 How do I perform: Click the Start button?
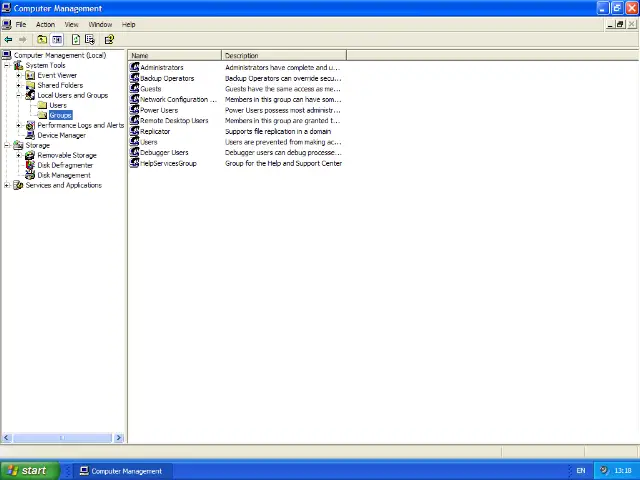[x=30, y=471]
